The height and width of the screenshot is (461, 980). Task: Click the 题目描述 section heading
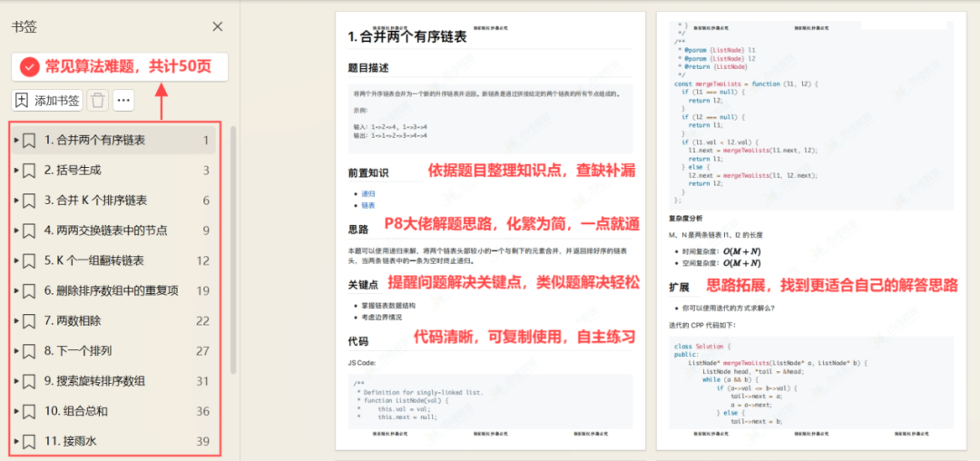click(368, 67)
